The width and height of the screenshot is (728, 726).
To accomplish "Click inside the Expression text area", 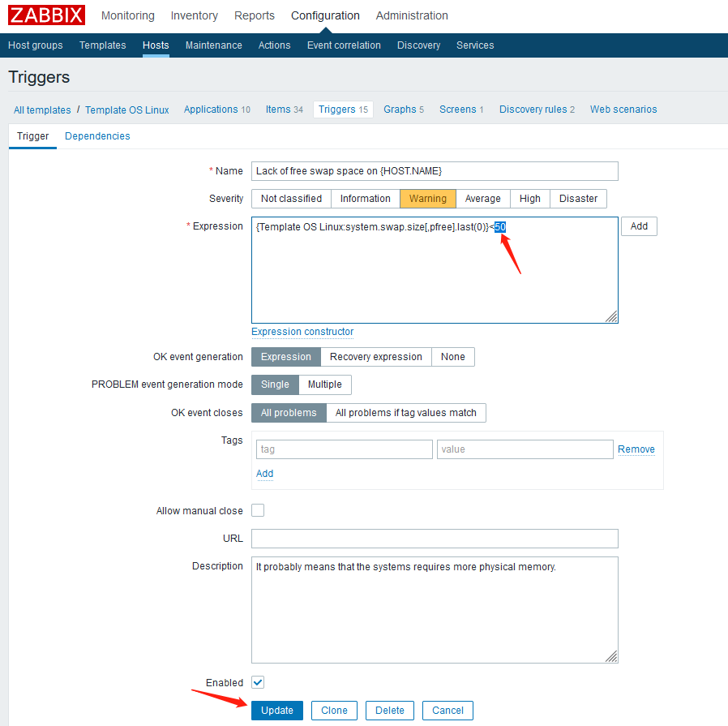I will pos(435,270).
